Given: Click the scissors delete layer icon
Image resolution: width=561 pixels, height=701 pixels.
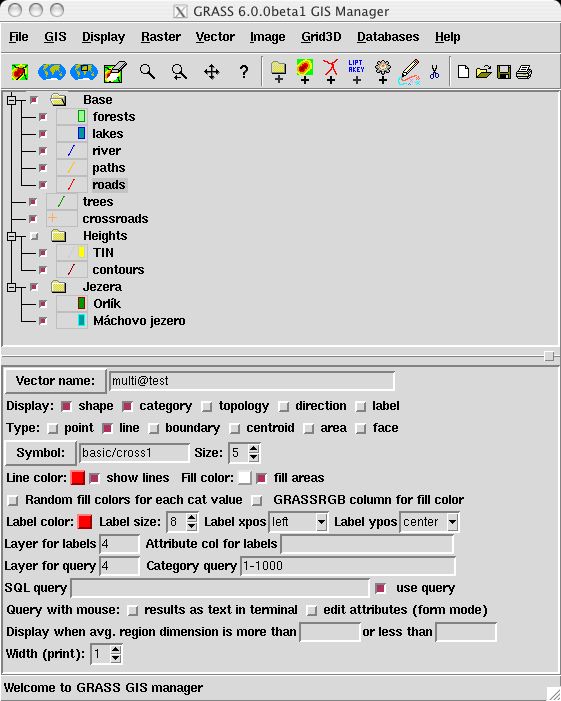Looking at the screenshot, I should tap(434, 72).
